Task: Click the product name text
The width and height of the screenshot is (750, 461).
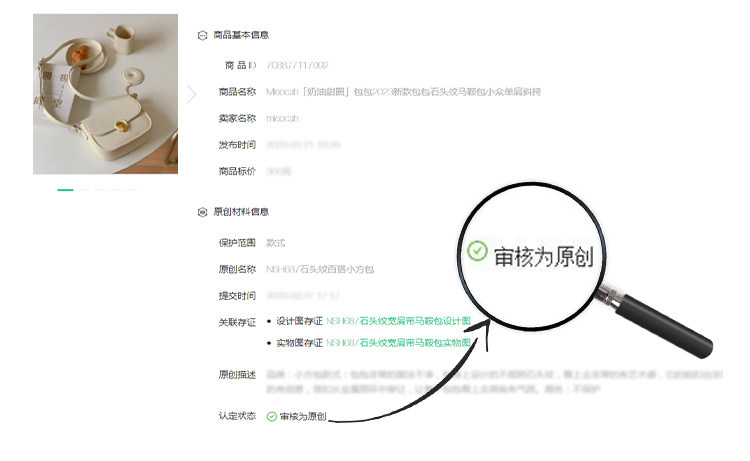Action: [403, 92]
